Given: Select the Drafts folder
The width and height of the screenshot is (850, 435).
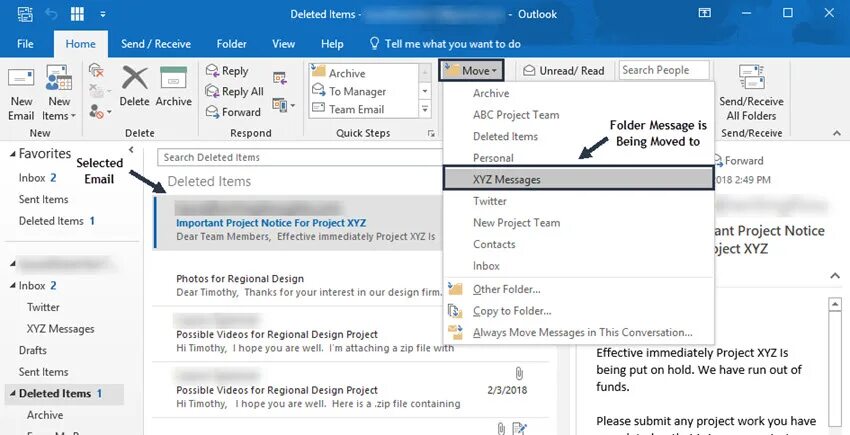Looking at the screenshot, I should click(x=33, y=350).
